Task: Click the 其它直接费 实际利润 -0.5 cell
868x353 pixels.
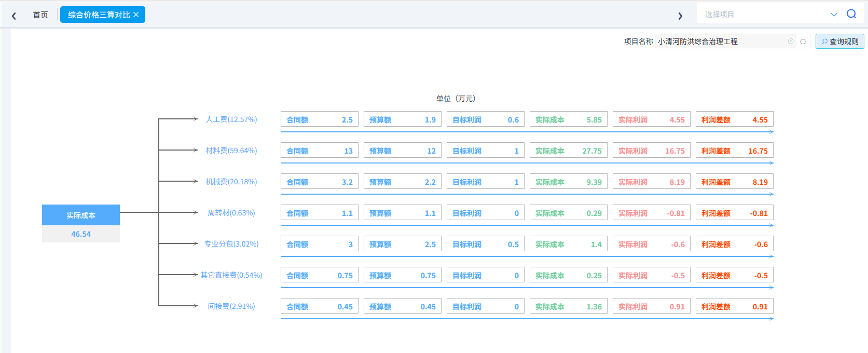Action: tap(652, 275)
